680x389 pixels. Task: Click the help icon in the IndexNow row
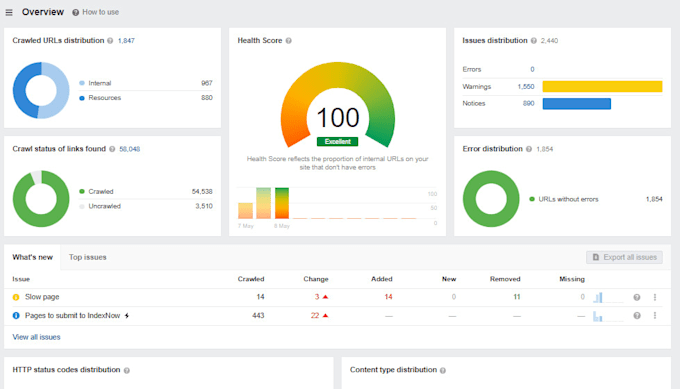[x=637, y=316]
